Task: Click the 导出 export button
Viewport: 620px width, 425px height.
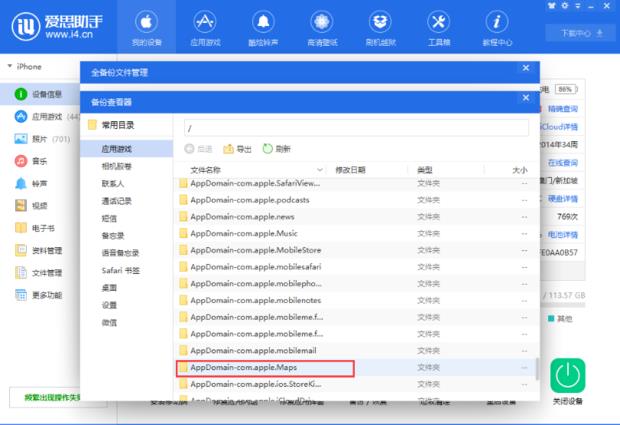Action: (x=237, y=149)
